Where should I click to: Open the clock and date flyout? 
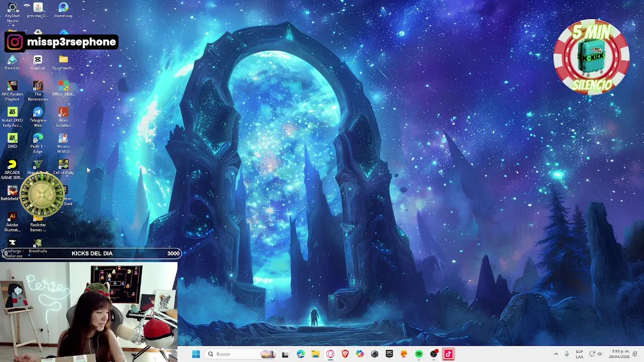(x=619, y=354)
